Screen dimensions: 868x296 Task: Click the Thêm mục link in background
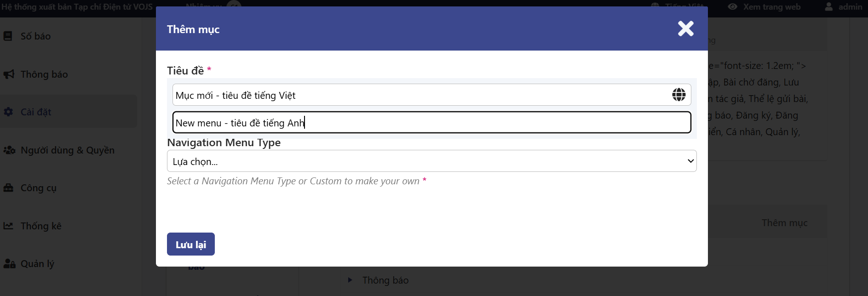tap(784, 223)
